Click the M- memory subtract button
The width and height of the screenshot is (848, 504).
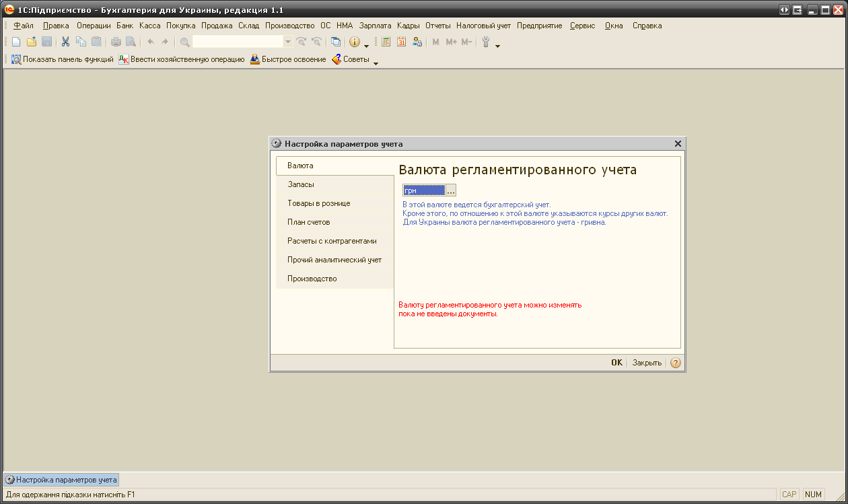[x=466, y=42]
